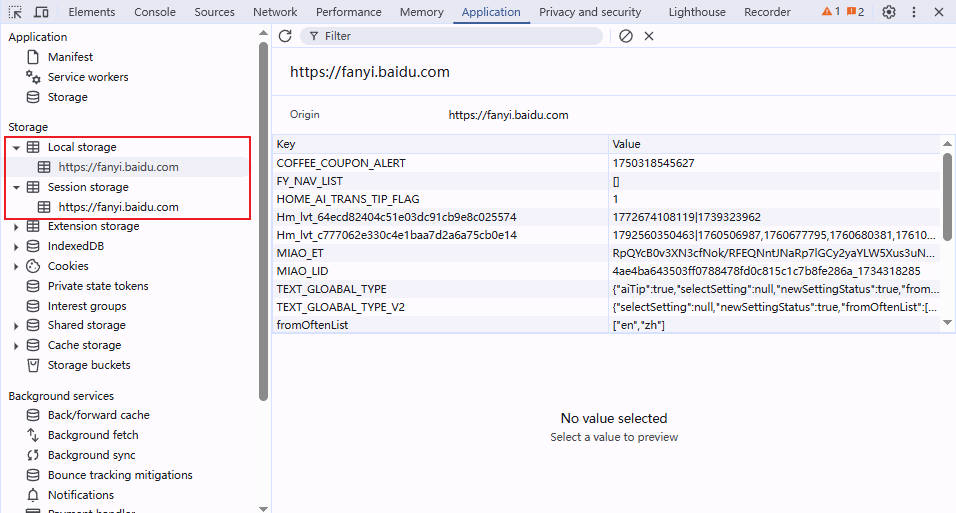Click the clear all storage icon
The width and height of the screenshot is (956, 513).
click(626, 36)
